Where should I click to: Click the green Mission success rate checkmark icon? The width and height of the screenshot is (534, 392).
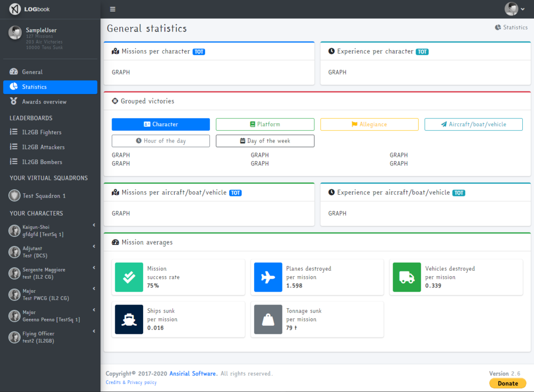click(x=129, y=277)
